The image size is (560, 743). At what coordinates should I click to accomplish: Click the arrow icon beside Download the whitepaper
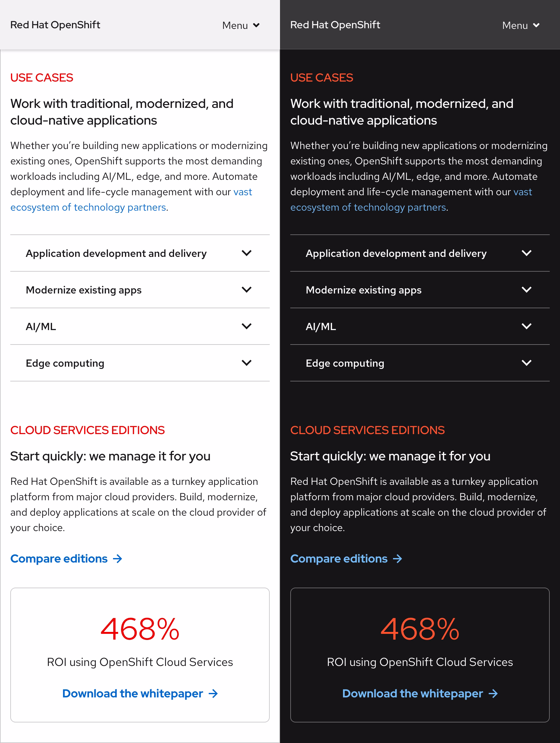tap(213, 693)
